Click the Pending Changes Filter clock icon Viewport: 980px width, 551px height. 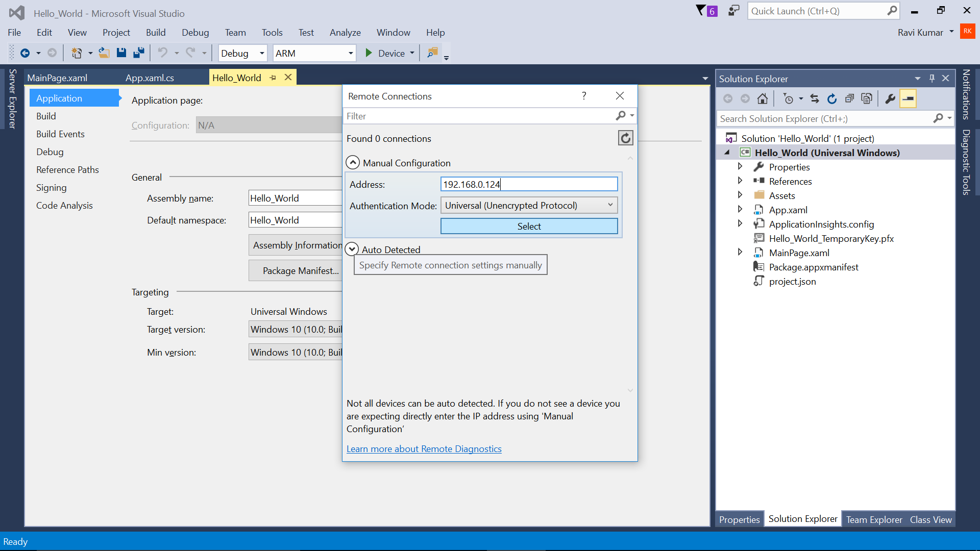[788, 99]
